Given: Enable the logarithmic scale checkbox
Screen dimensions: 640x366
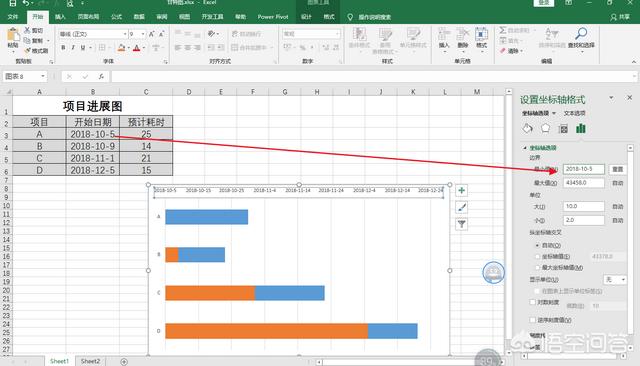Looking at the screenshot, I should tap(532, 302).
